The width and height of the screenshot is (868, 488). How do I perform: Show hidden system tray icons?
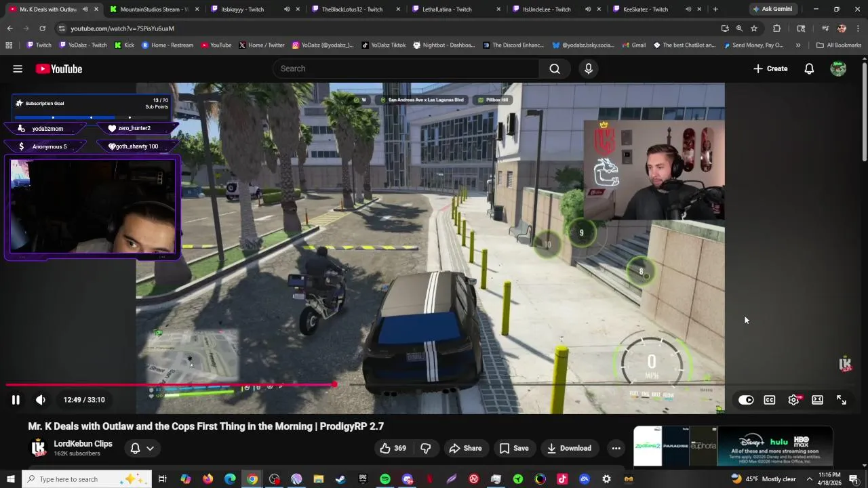pos(809,479)
